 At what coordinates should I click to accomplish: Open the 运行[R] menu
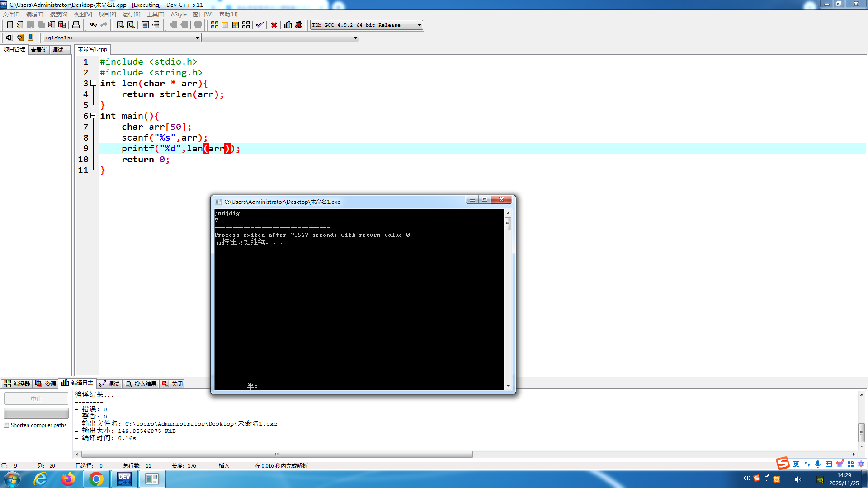pyautogui.click(x=131, y=14)
